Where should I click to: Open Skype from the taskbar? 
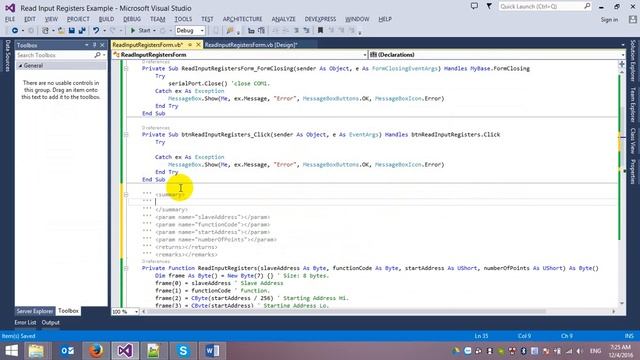click(x=183, y=351)
